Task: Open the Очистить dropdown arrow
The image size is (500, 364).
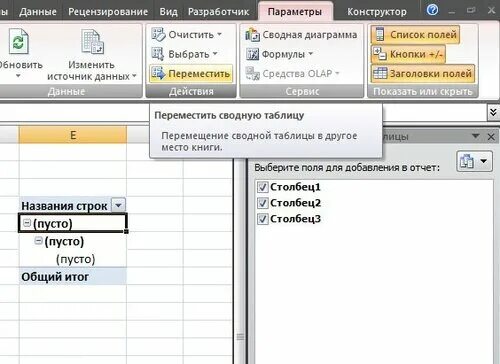Action: click(x=220, y=34)
